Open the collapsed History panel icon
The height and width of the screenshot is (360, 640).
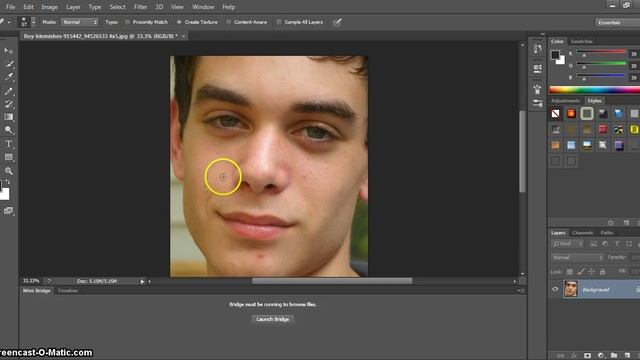click(537, 49)
